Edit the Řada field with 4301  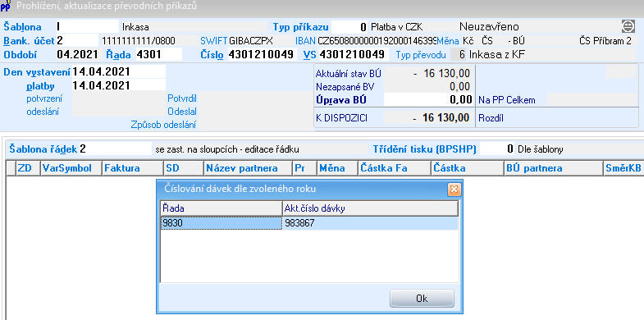159,54
